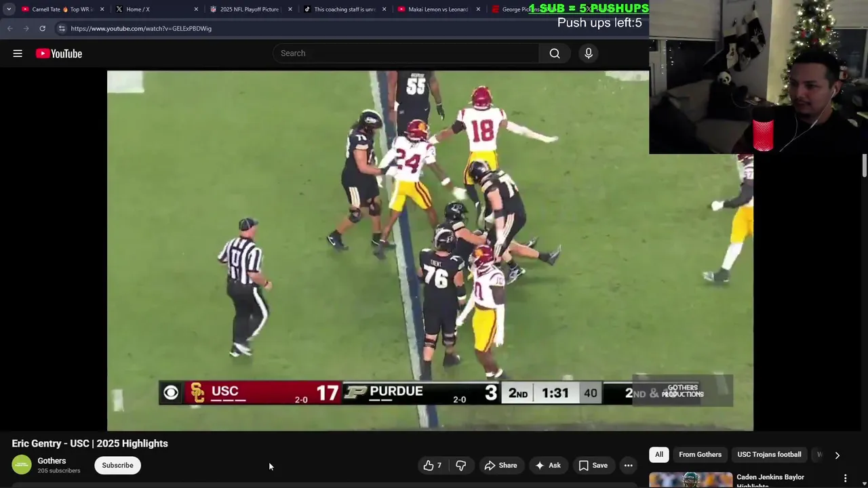The width and height of the screenshot is (868, 488).
Task: Focus the YouTube Search input field
Action: (406, 54)
